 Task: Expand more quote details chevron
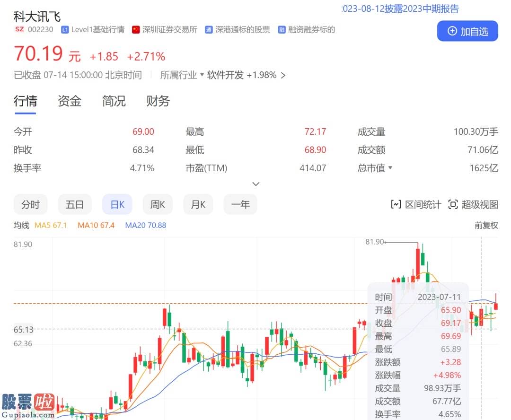tap(256, 184)
